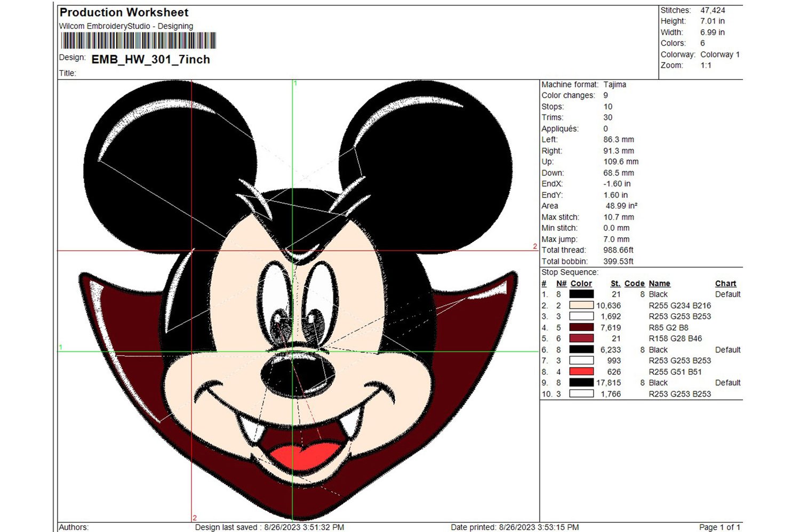
Task: Pick the white swatch in stop row 3
Action: [581, 316]
